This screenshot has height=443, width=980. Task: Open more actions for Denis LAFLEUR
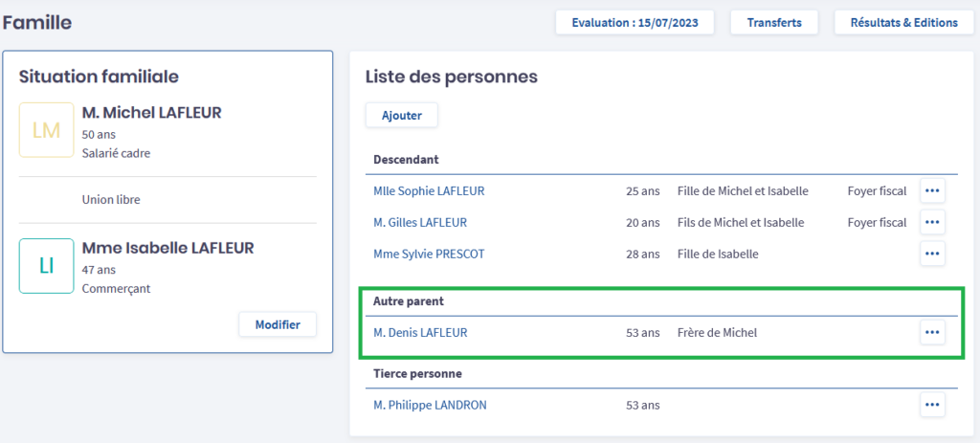click(932, 333)
